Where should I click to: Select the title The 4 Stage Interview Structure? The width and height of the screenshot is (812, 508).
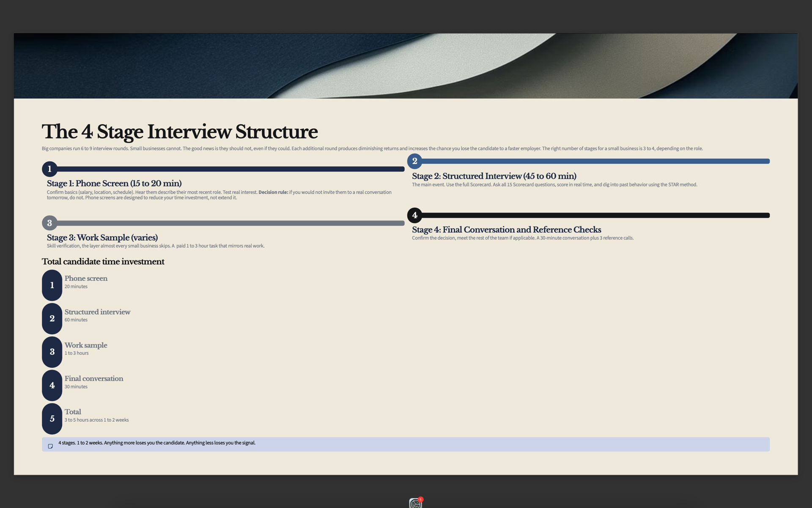point(180,131)
